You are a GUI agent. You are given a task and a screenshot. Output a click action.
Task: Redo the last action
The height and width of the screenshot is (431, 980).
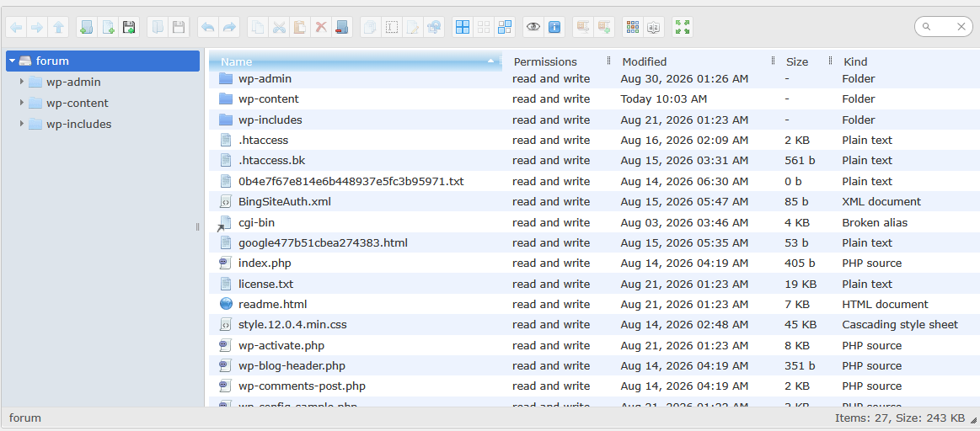[x=228, y=27]
